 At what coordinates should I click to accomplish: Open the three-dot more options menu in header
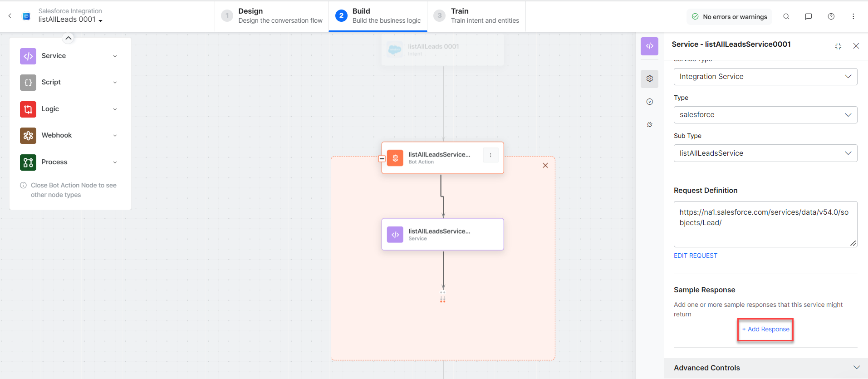tap(853, 16)
